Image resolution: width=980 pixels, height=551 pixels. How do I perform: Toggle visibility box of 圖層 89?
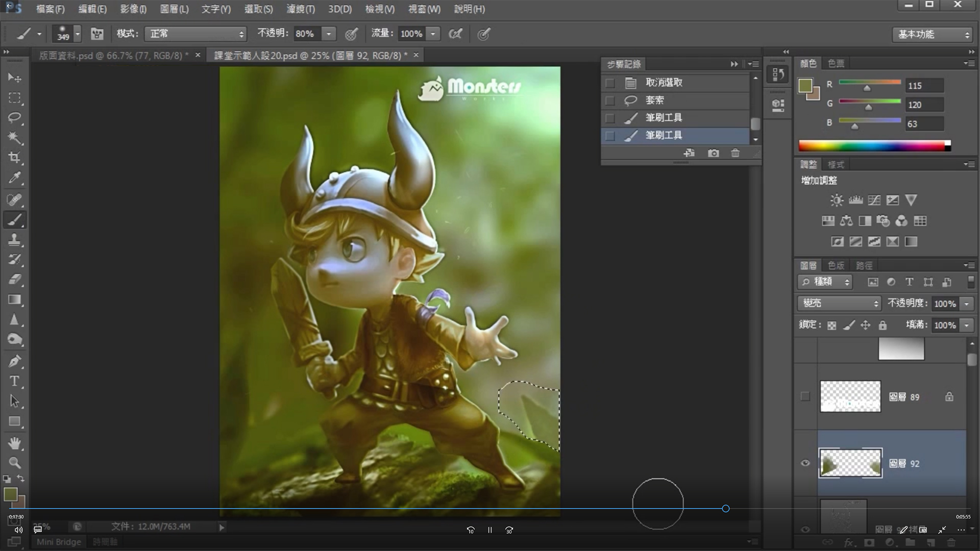coord(805,396)
